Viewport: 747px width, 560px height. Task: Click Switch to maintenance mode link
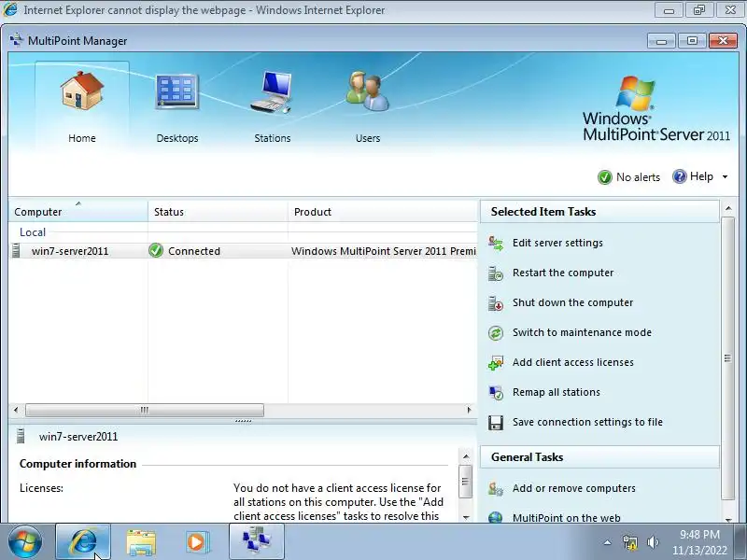[x=582, y=332]
